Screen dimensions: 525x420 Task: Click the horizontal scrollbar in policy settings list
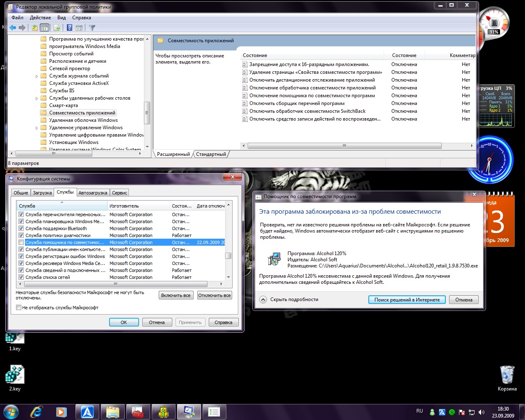(344, 146)
